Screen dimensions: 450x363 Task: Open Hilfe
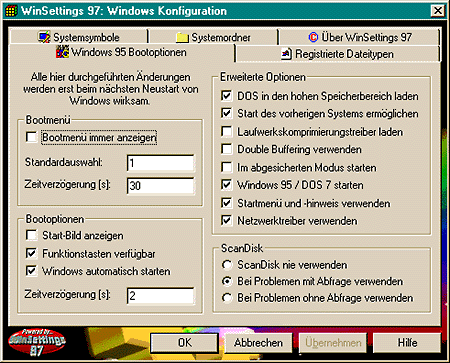(407, 343)
